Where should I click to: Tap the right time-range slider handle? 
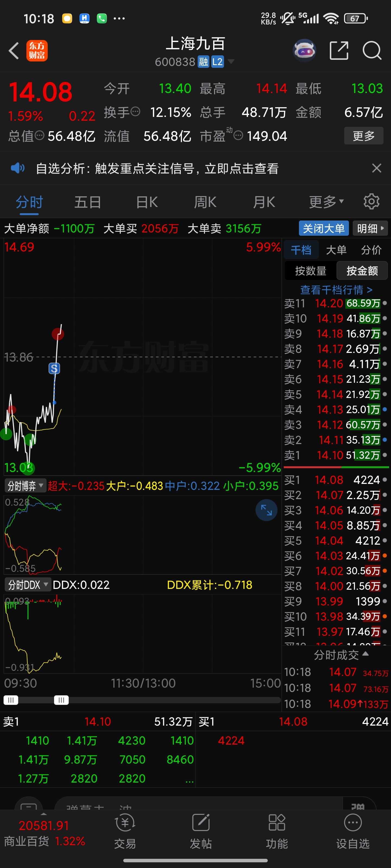click(61, 700)
